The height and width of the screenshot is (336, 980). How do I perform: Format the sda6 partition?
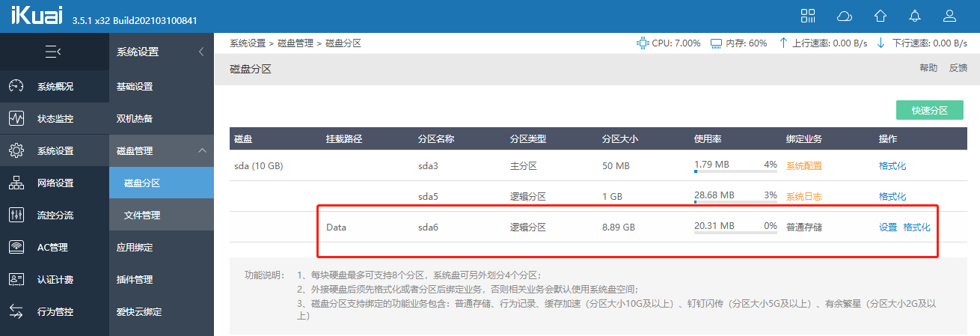pyautogui.click(x=917, y=227)
